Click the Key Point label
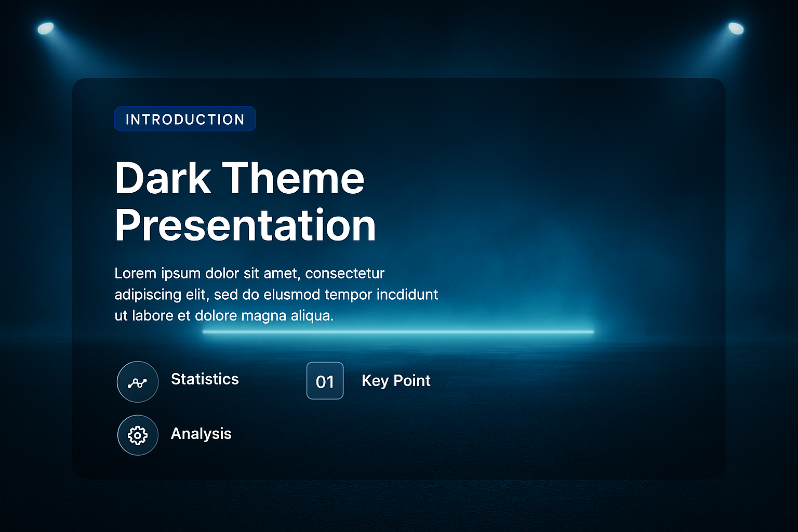The image size is (798, 532). [396, 381]
